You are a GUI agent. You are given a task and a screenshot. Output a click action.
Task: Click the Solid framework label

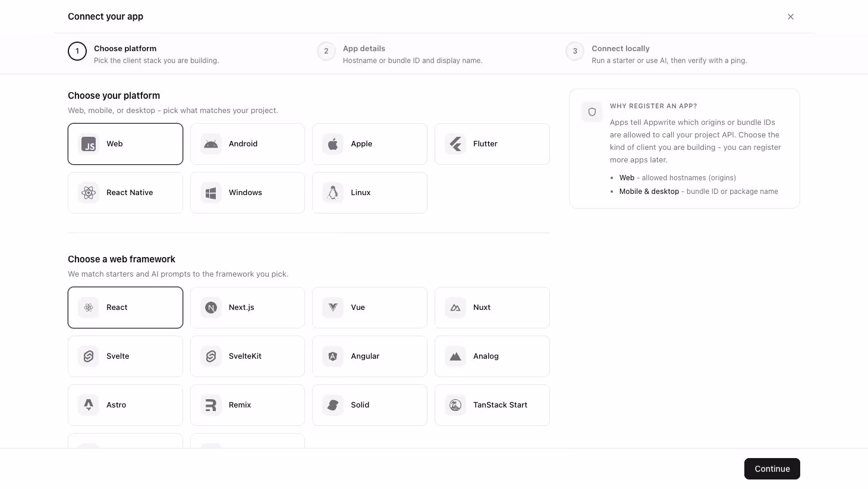point(360,405)
